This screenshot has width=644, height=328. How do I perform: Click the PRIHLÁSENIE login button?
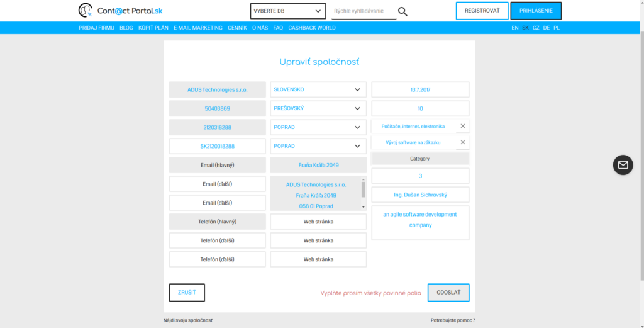click(536, 11)
